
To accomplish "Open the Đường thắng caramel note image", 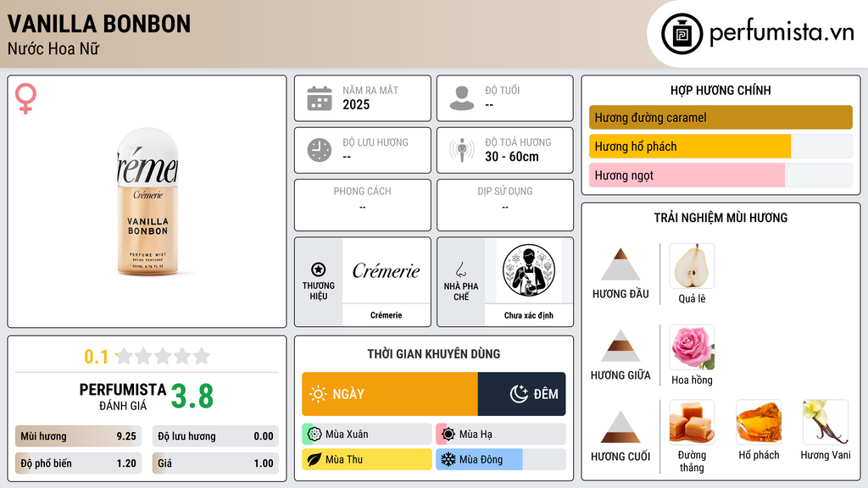I will (692, 422).
